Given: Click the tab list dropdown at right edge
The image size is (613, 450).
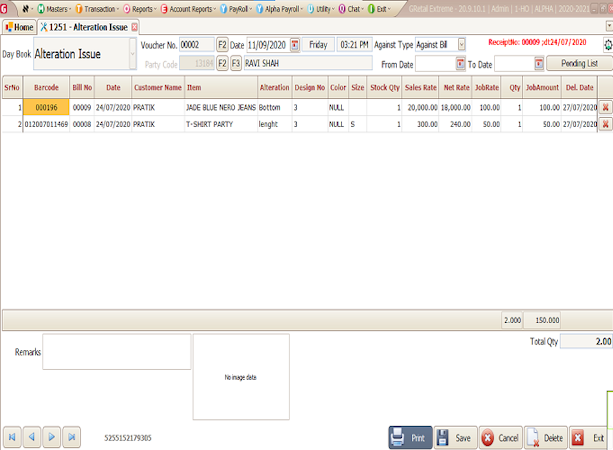Looking at the screenshot, I should click(x=609, y=26).
